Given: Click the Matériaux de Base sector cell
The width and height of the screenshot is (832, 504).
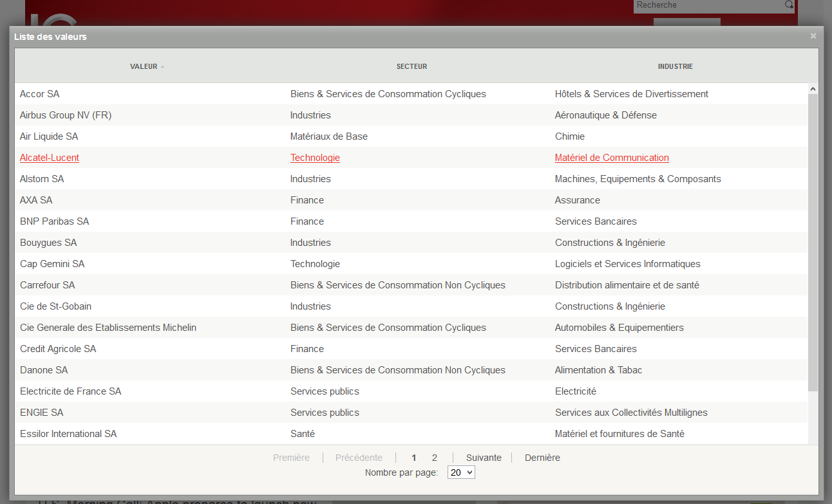Looking at the screenshot, I should click(329, 136).
